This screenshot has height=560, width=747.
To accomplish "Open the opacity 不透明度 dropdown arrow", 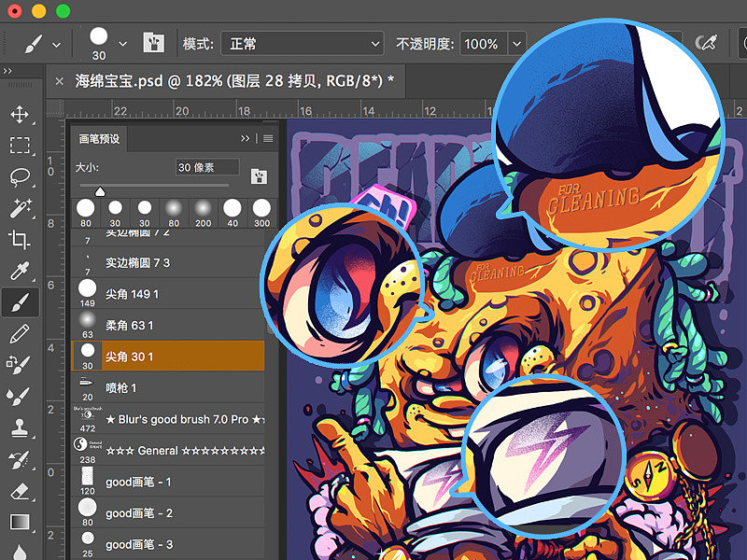I will pyautogui.click(x=516, y=44).
